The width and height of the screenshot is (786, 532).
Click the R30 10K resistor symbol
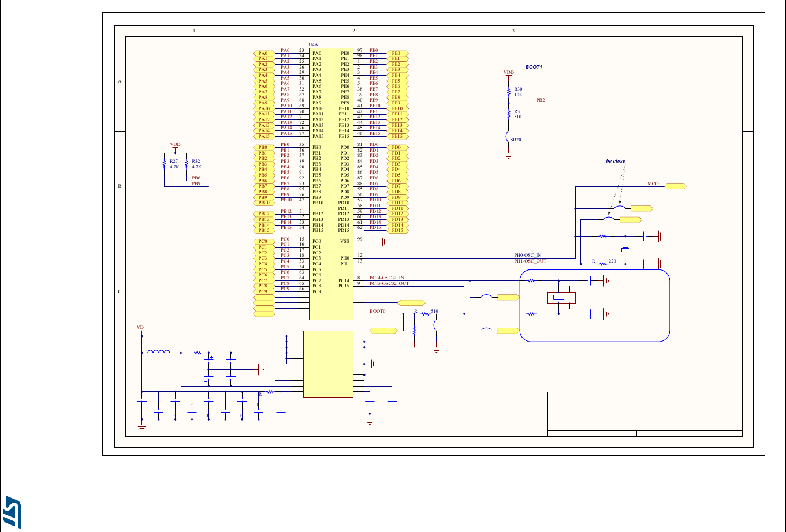tap(508, 91)
